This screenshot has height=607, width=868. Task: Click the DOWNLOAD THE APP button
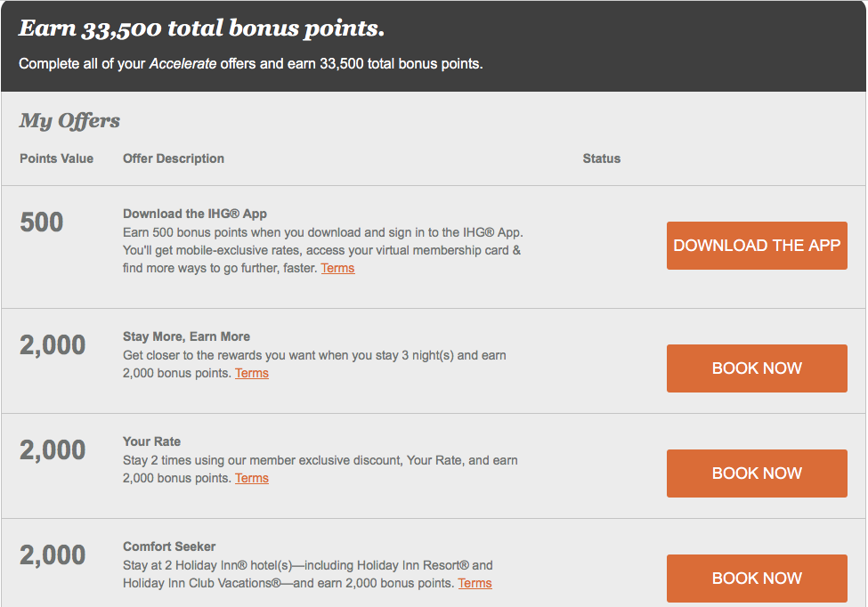tap(757, 246)
